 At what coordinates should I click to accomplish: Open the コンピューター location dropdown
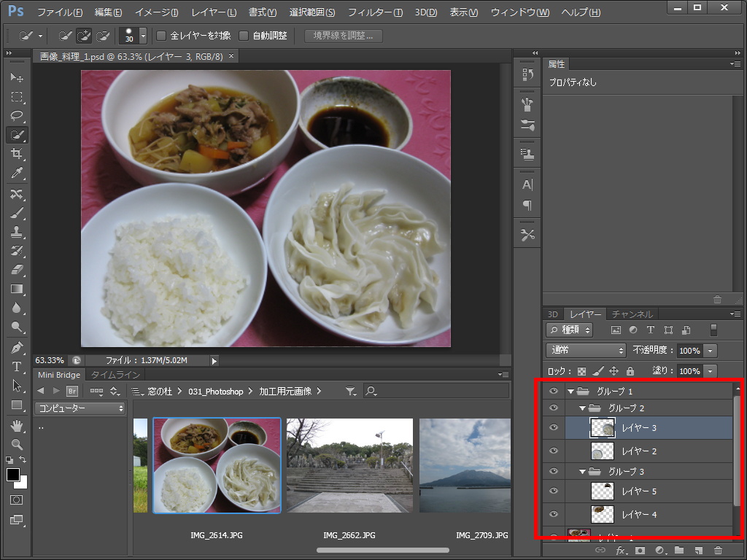[x=80, y=408]
